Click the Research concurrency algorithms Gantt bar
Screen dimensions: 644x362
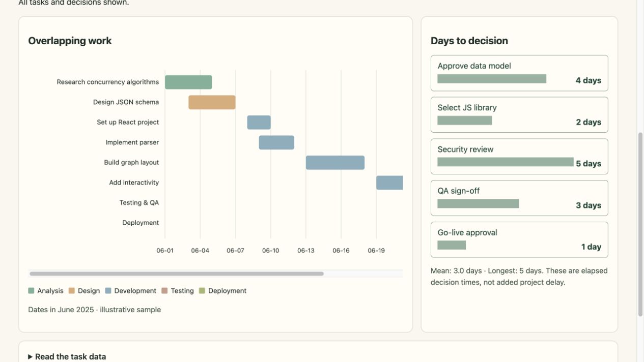[188, 82]
